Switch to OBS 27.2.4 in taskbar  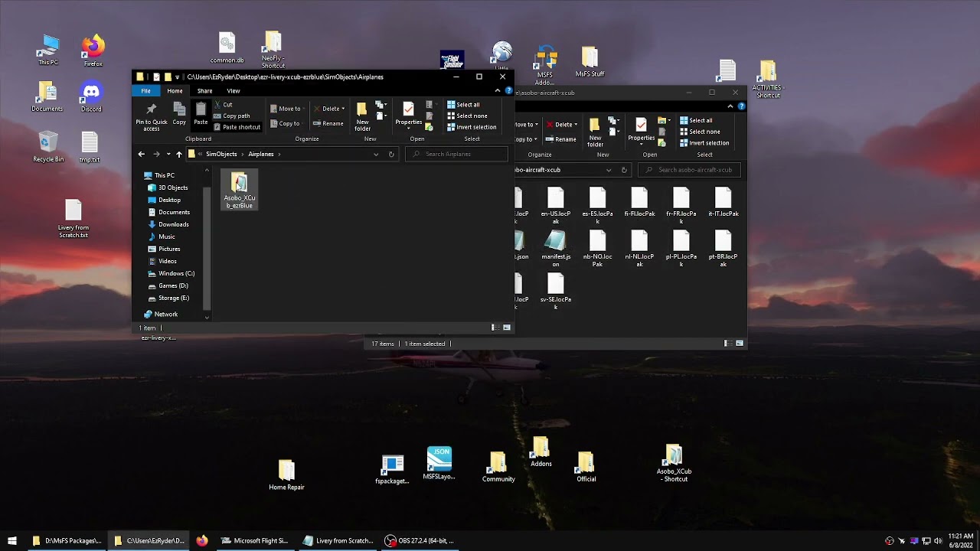420,540
